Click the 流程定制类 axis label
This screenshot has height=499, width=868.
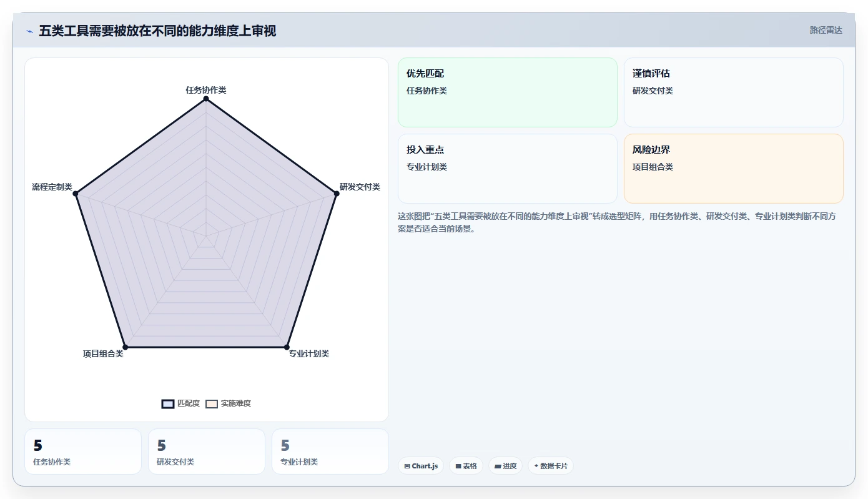(52, 187)
